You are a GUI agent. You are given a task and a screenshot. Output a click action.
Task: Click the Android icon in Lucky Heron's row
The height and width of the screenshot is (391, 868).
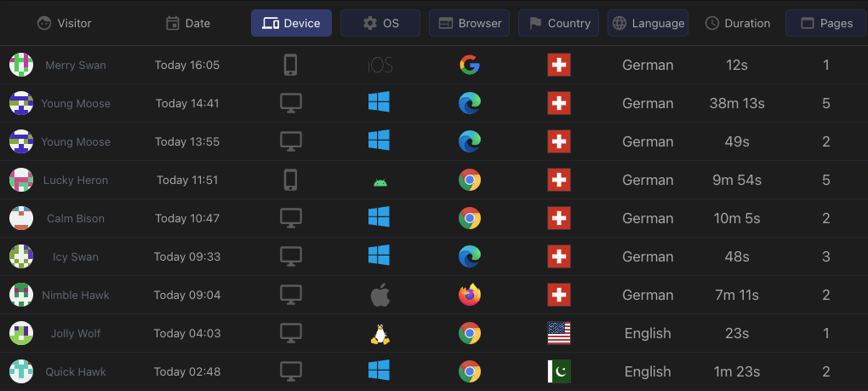point(380,181)
